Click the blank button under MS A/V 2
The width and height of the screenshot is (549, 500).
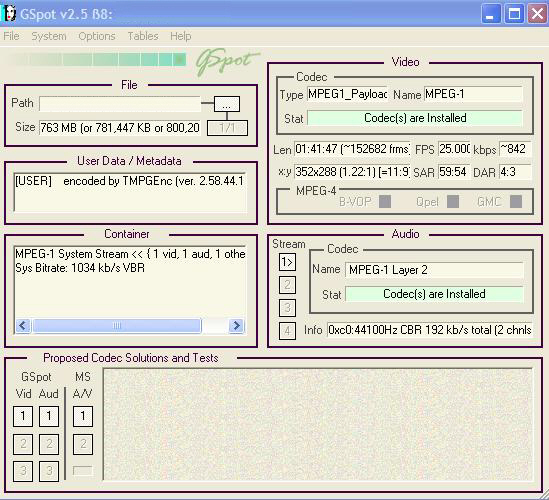83,470
